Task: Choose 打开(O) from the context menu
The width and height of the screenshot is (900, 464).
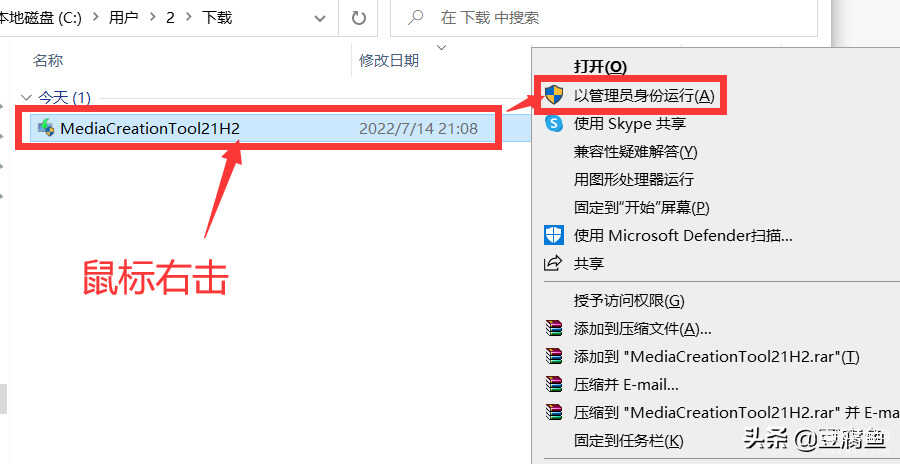Action: (600, 67)
